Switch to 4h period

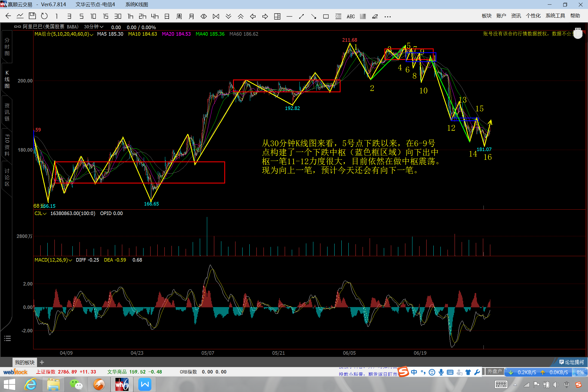[155, 16]
